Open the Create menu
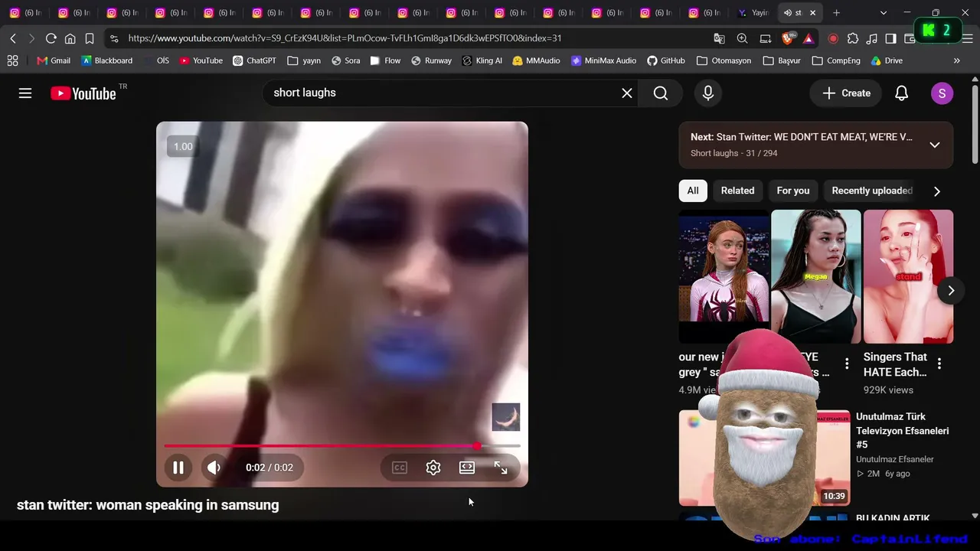 click(846, 93)
